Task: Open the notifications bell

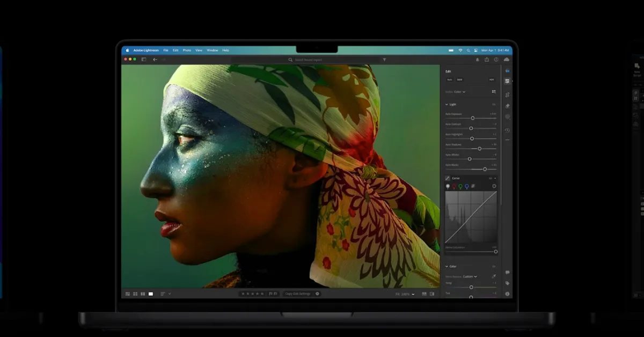Action: point(478,60)
